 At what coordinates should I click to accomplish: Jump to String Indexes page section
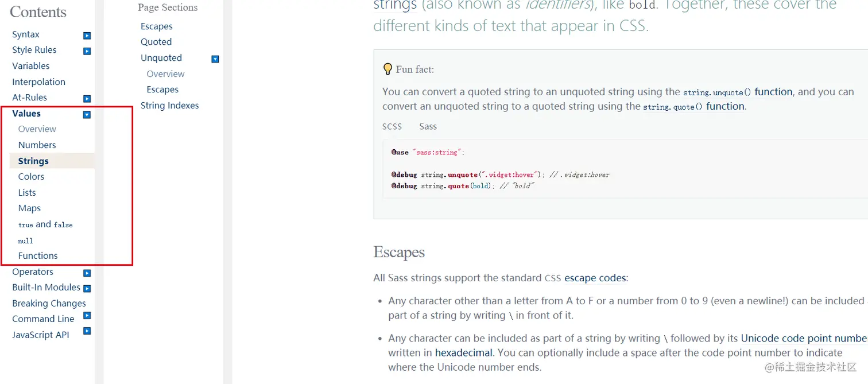(169, 106)
